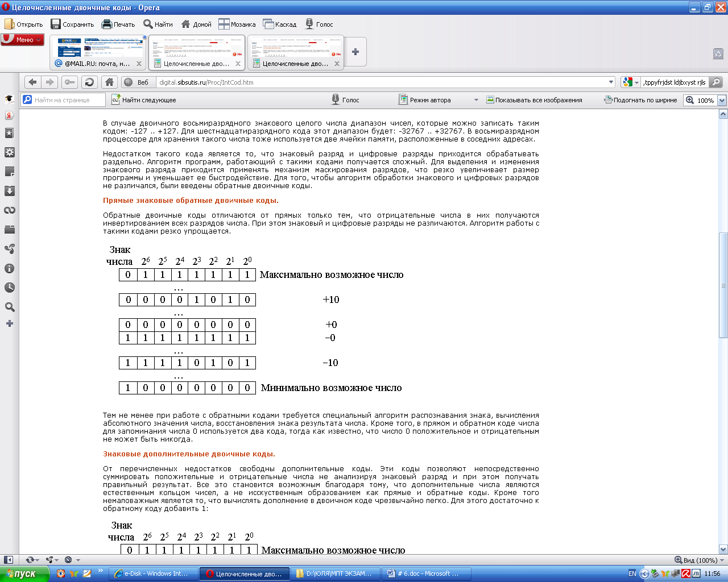The image size is (728, 582).
Task: Go forward with the forward arrow button
Action: [x=50, y=82]
